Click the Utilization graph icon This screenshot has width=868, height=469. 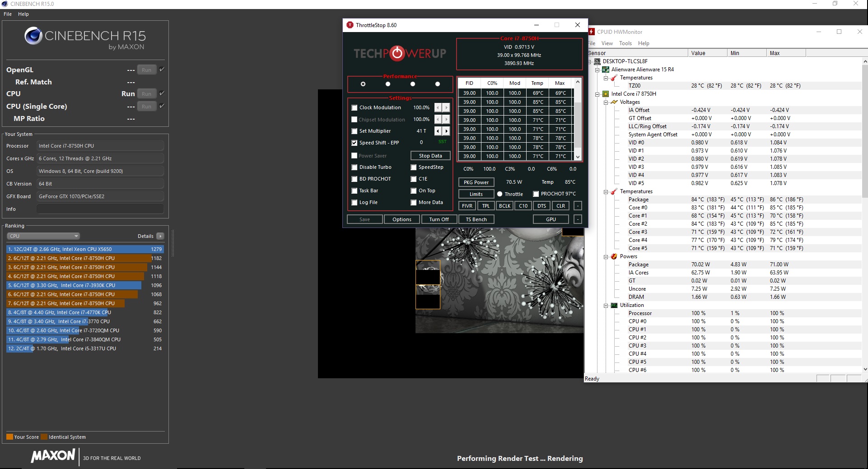tap(614, 305)
